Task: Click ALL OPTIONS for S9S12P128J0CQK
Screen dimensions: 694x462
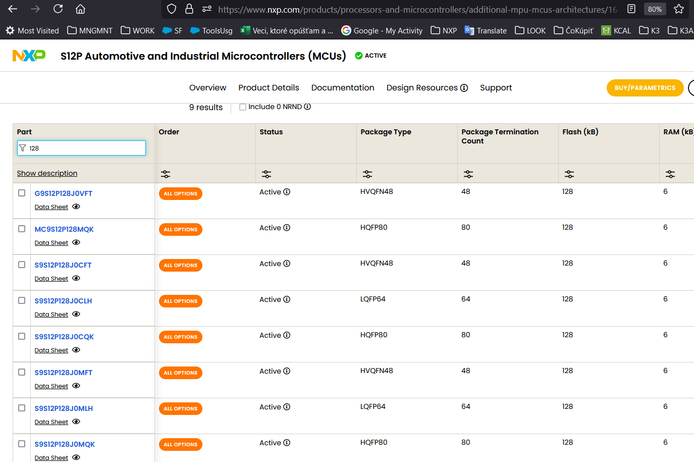Action: (181, 337)
